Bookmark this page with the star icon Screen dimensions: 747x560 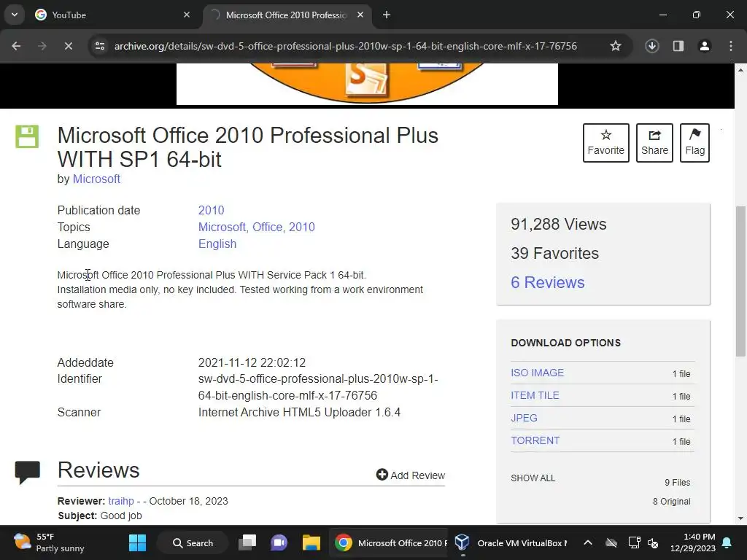pos(616,46)
